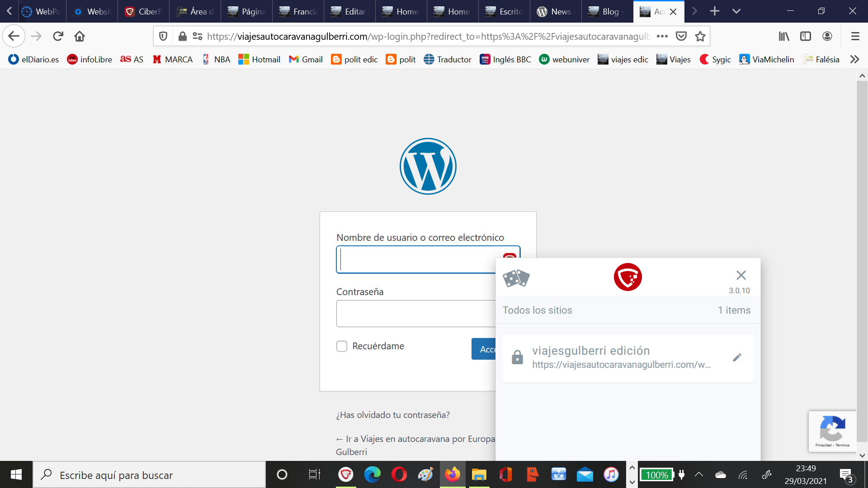868x488 pixels.
Task: Open Opera browser from taskbar
Action: pyautogui.click(x=399, y=474)
